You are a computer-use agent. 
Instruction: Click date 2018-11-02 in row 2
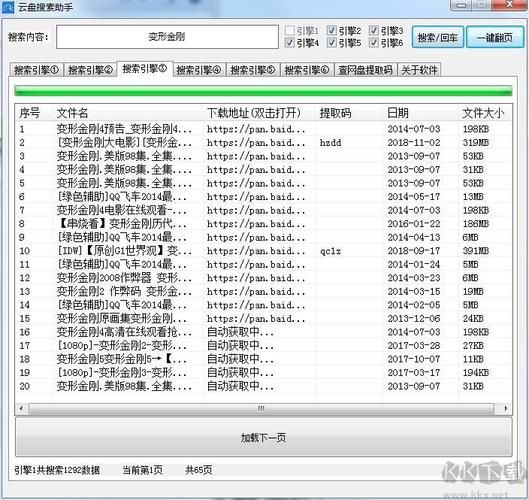pos(414,143)
